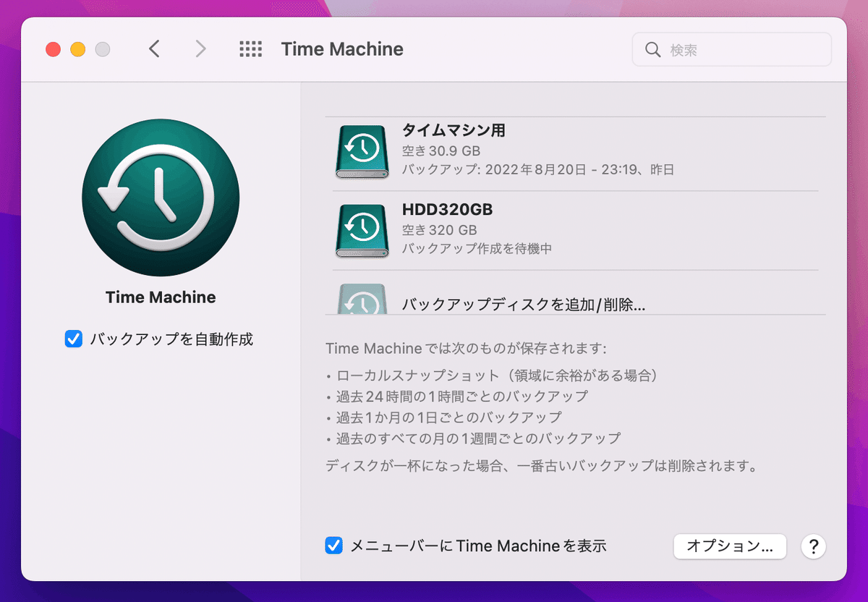Click the 過去24時間の1時間ごとのバックアップ line
This screenshot has width=868, height=602.
pyautogui.click(x=457, y=397)
